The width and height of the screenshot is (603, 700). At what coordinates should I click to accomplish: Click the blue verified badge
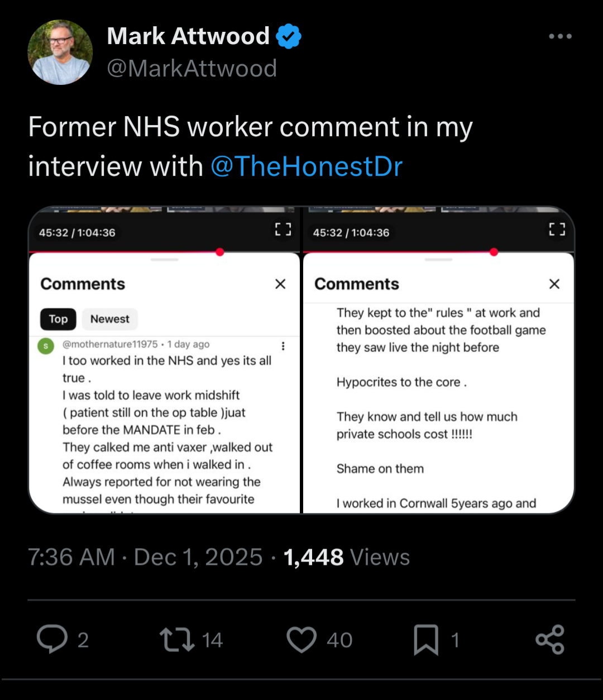coord(289,37)
